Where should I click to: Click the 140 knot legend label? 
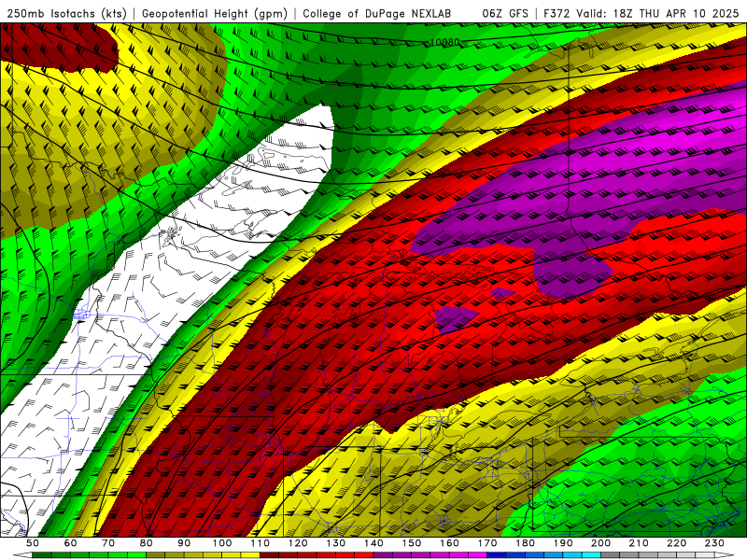[373, 543]
